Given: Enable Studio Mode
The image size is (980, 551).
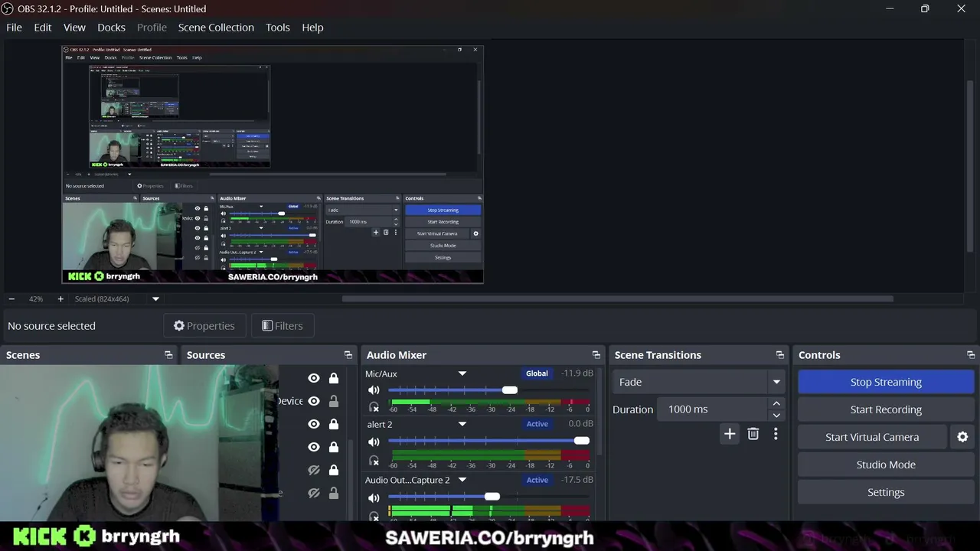Looking at the screenshot, I should click(x=886, y=465).
